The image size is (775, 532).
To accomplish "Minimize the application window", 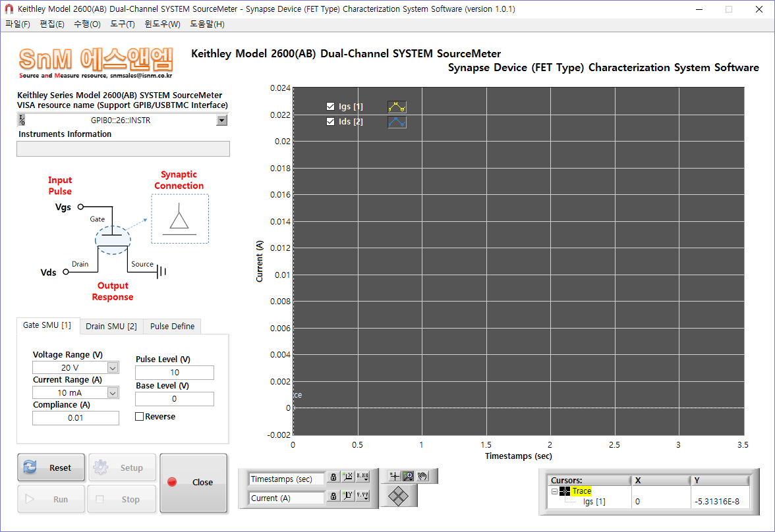I will coord(699,9).
